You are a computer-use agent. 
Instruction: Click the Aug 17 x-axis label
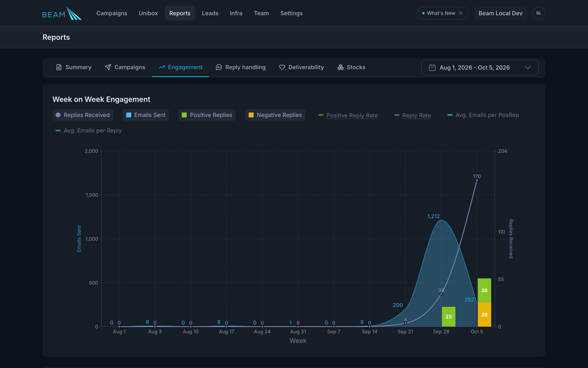pos(226,332)
